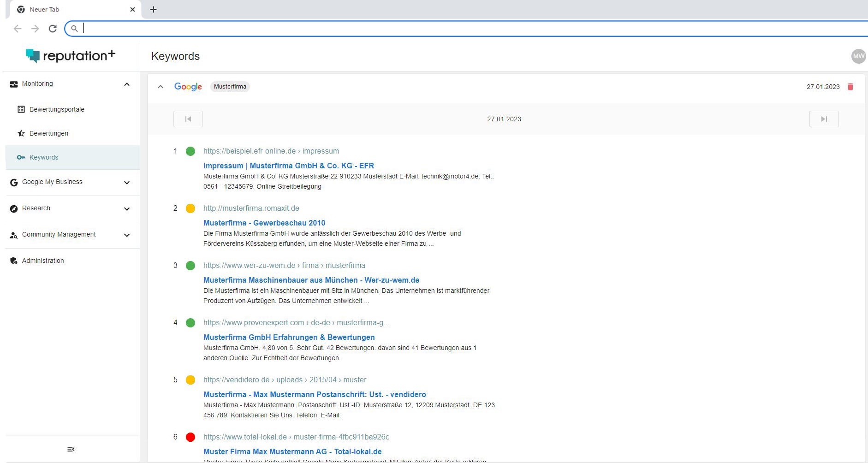Screen dimensions: 868x463
Task: Click the Monitoring heartbeat icon
Action: pos(14,84)
